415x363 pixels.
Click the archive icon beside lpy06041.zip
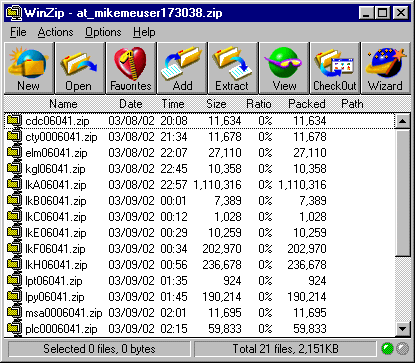[x=14, y=296]
